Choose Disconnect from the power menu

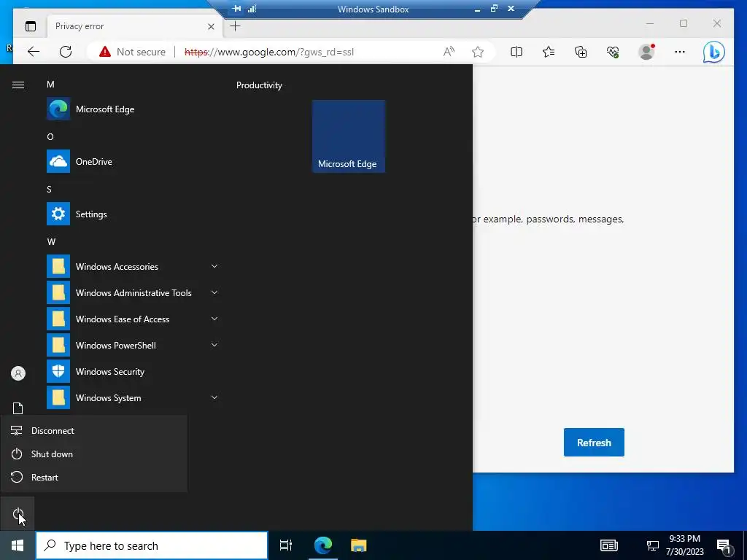click(x=94, y=430)
